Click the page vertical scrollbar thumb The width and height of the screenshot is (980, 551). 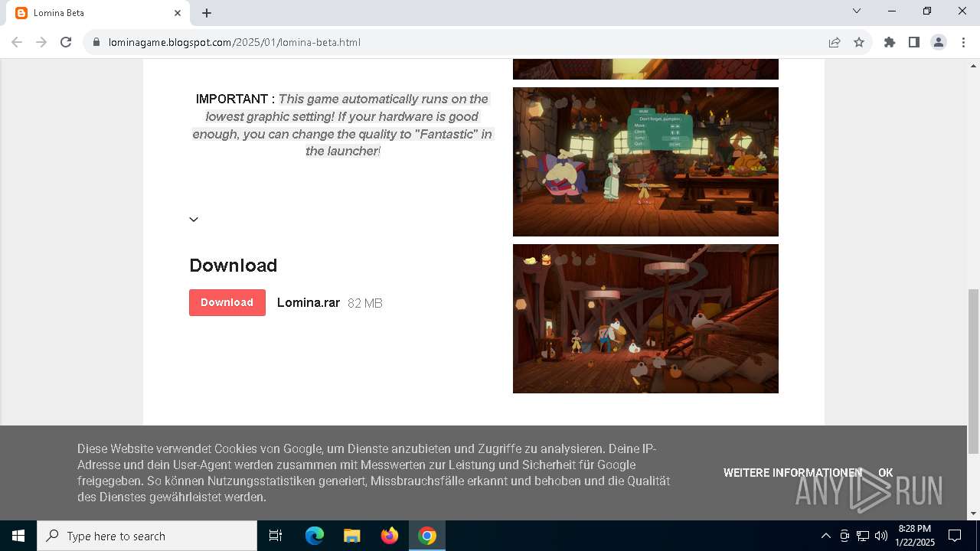click(x=973, y=371)
